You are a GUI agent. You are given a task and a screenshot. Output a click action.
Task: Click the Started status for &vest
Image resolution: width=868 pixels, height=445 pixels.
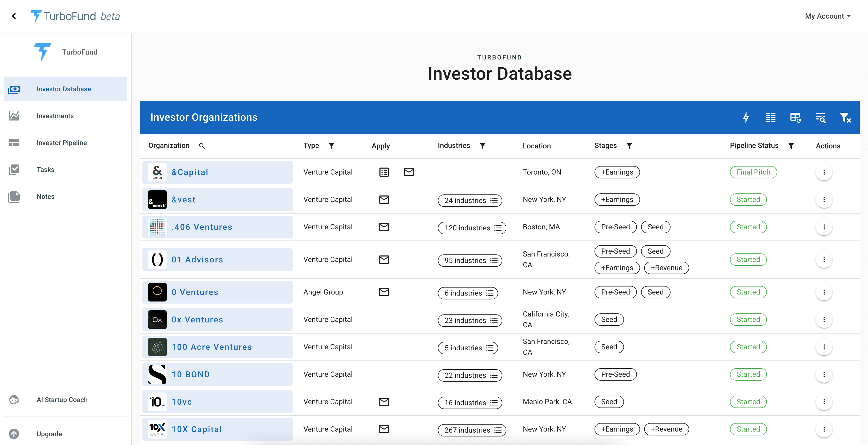[x=748, y=200]
